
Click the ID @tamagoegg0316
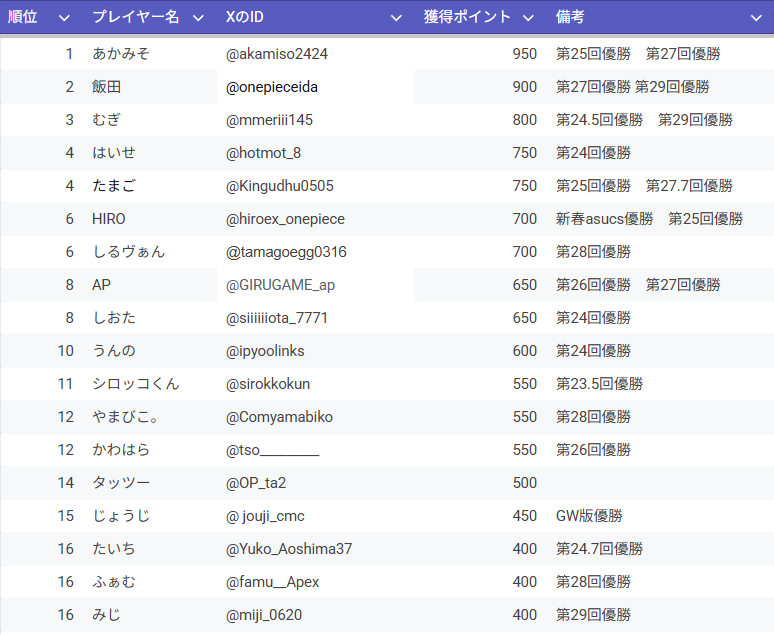tap(286, 252)
